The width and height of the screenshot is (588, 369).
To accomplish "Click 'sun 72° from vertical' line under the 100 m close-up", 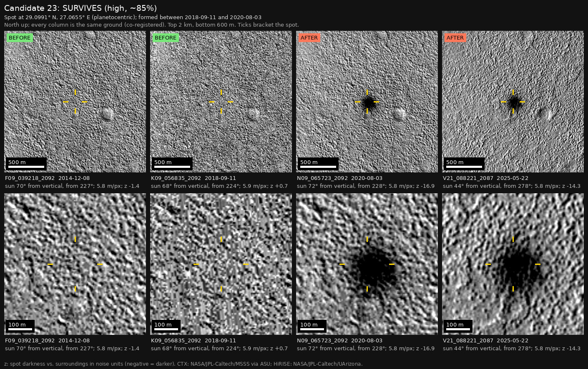I will pyautogui.click(x=366, y=349).
